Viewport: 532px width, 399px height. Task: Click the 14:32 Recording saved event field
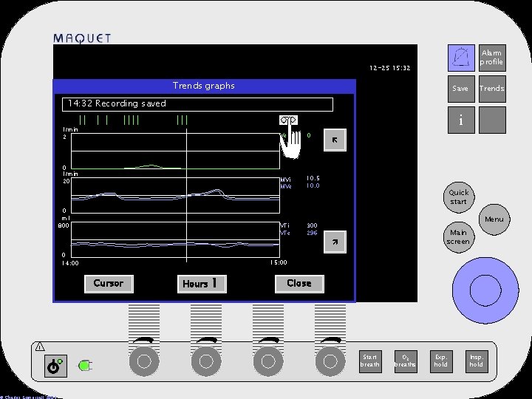point(197,104)
